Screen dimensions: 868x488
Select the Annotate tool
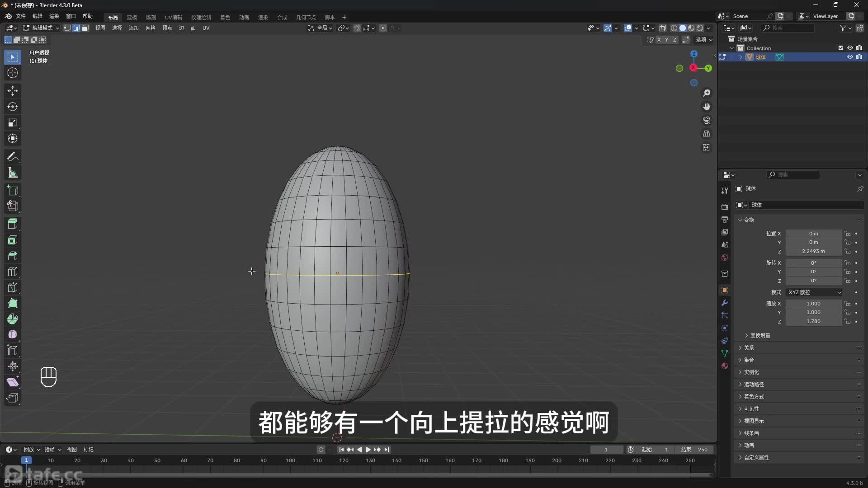12,156
